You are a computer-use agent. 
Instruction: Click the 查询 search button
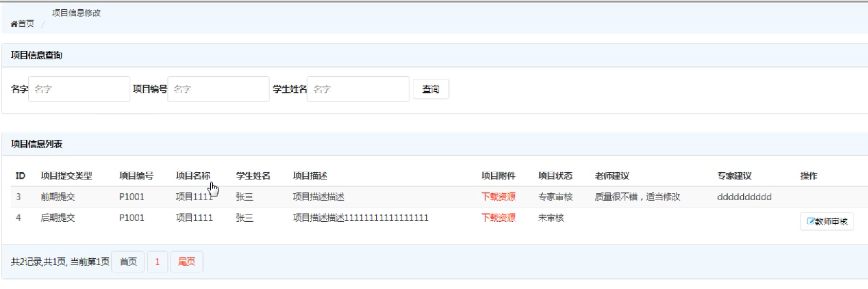(431, 89)
